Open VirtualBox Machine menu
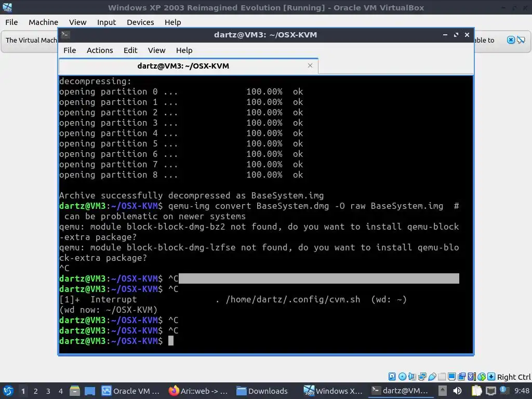532x399 pixels. 44,22
